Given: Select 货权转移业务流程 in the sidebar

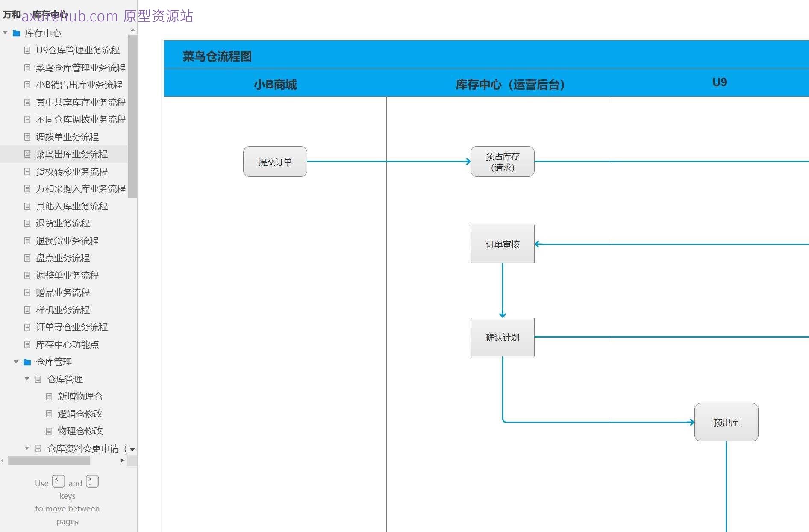Looking at the screenshot, I should click(72, 171).
